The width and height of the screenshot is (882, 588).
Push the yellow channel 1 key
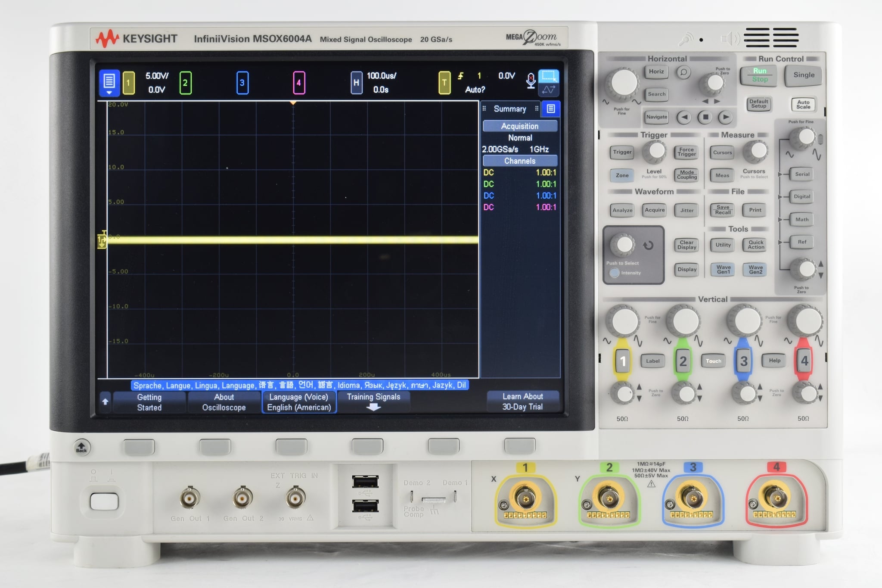tap(622, 361)
